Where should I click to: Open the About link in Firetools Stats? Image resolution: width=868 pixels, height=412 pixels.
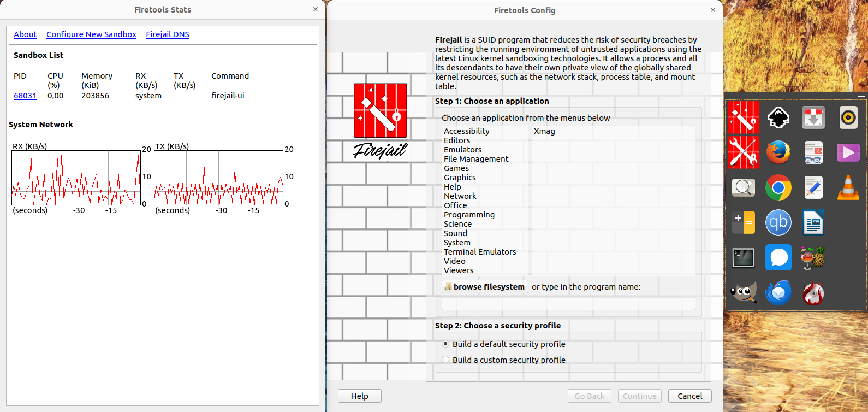(x=25, y=34)
